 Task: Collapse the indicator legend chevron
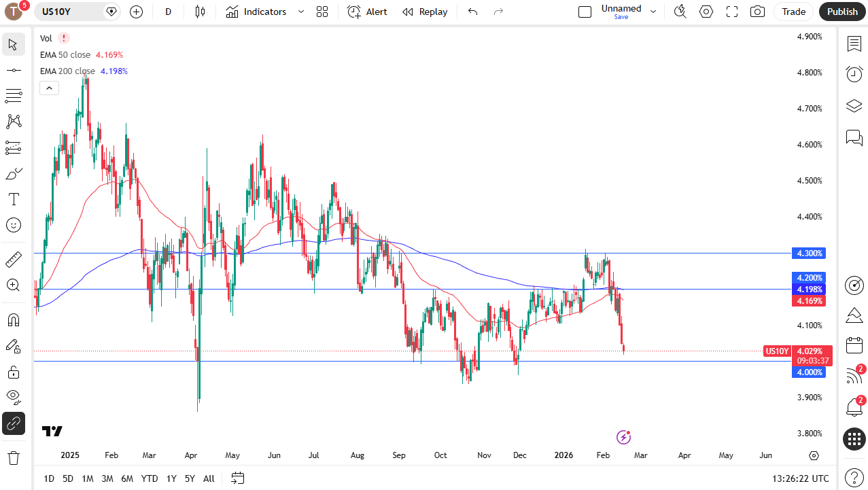pyautogui.click(x=50, y=88)
